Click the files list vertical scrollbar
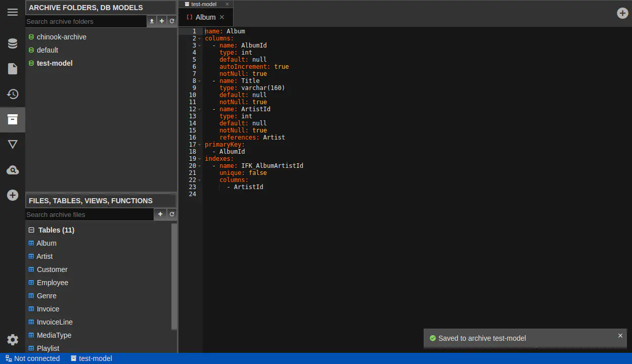Viewport: 632px width, 364px height. [174, 276]
